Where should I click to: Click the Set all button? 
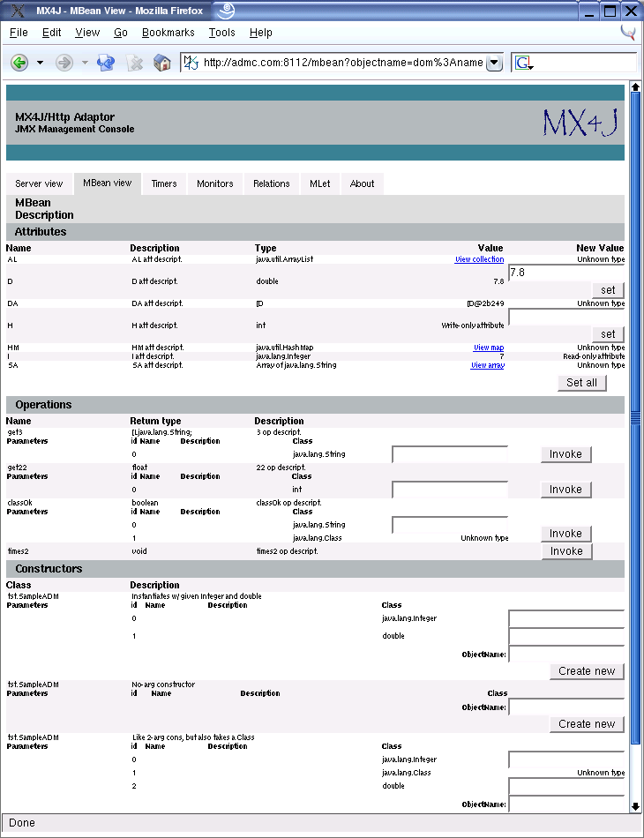point(582,383)
